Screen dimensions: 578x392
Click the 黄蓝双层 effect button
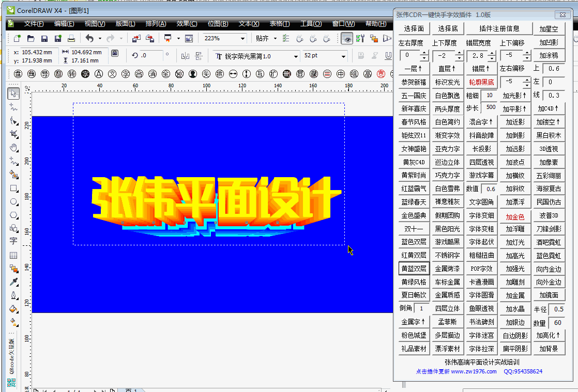pos(414,269)
